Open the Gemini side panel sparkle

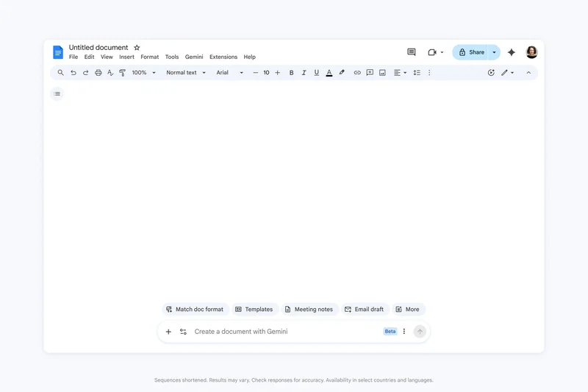tap(511, 52)
